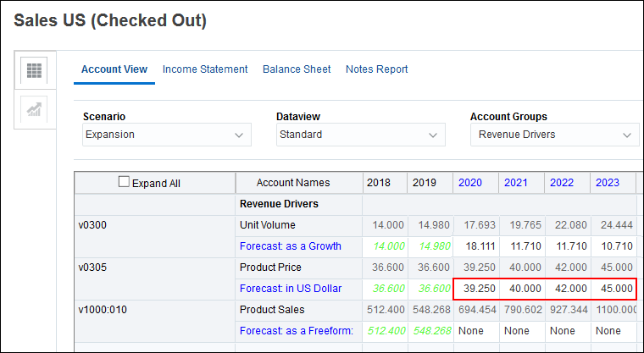
Task: Select the 45.000 forecast cell for 2023
Action: [x=613, y=289]
